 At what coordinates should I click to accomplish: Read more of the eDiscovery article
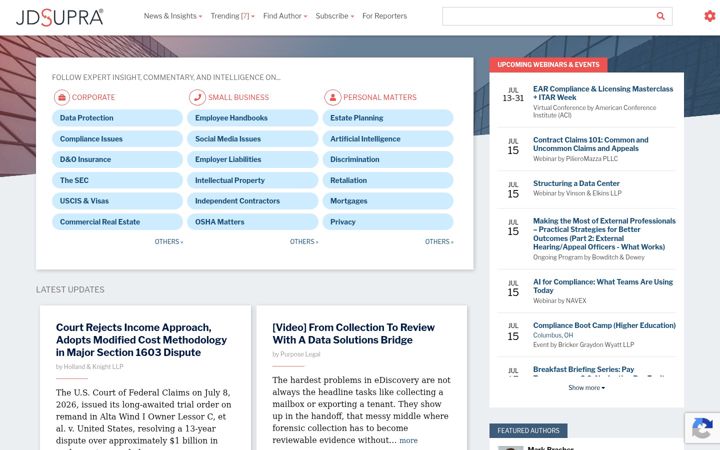tap(408, 440)
